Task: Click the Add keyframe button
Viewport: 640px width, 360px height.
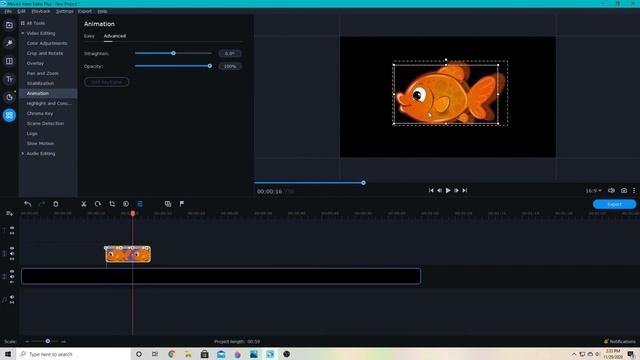Action: [107, 82]
